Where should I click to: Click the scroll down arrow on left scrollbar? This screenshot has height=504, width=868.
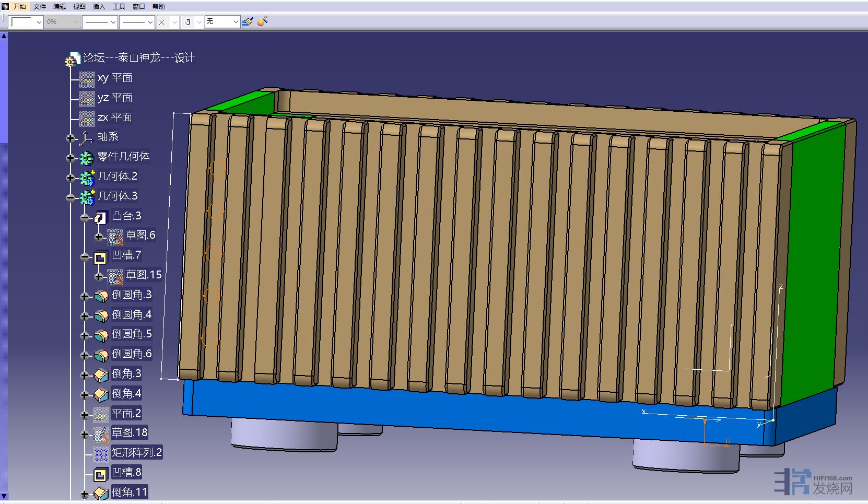4,496
